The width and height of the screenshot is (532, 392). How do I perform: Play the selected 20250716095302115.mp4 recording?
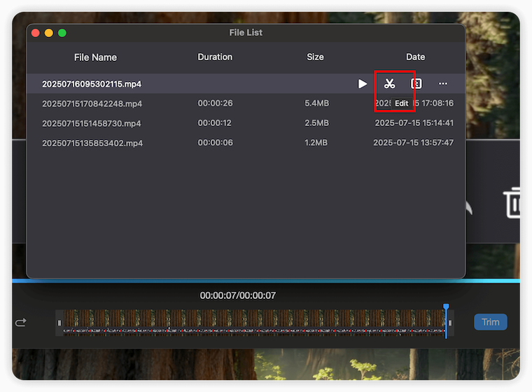(x=363, y=84)
